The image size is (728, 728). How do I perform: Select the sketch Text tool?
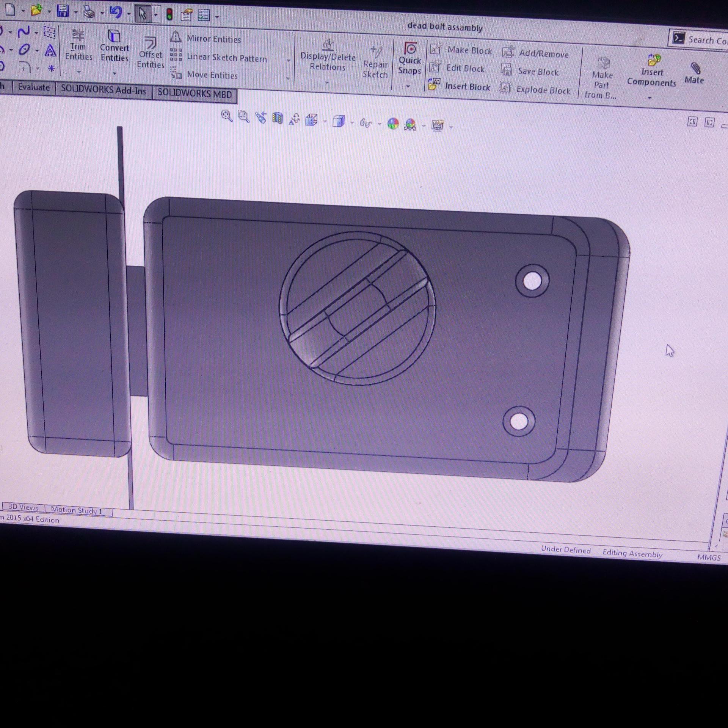coord(50,50)
